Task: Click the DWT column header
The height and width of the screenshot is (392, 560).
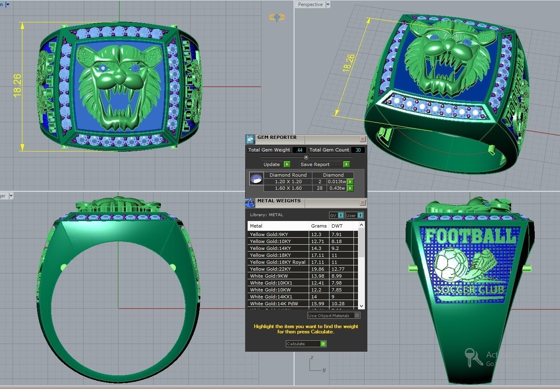Action: pyautogui.click(x=341, y=226)
